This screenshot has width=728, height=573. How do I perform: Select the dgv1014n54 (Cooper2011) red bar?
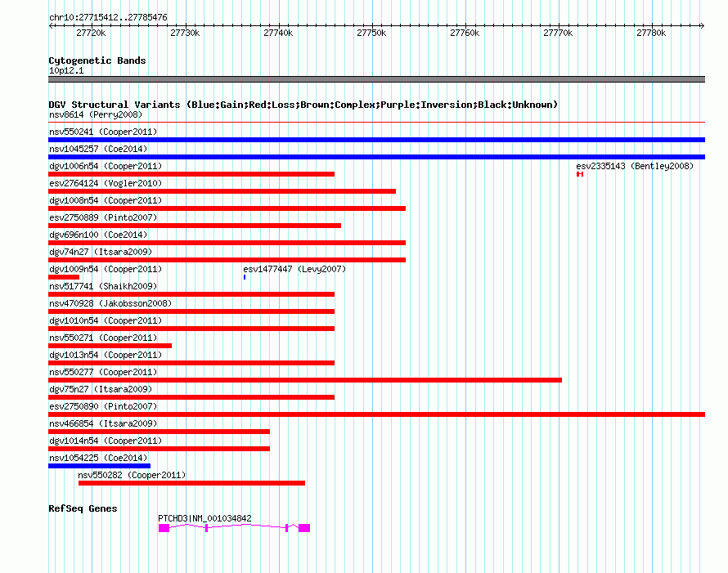[159, 449]
